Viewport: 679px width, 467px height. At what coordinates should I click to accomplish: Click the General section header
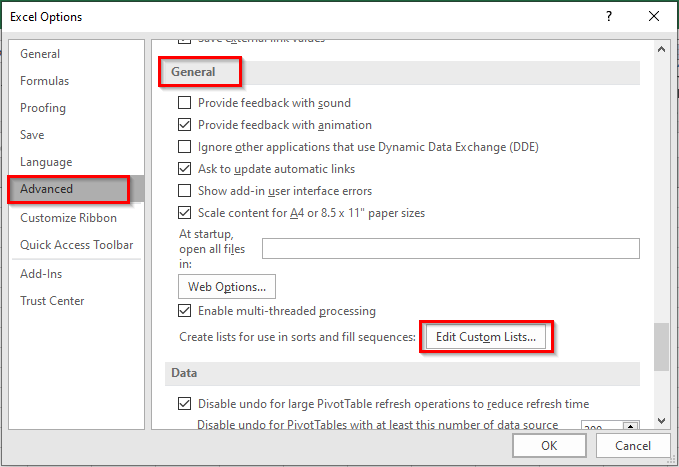click(x=402, y=72)
